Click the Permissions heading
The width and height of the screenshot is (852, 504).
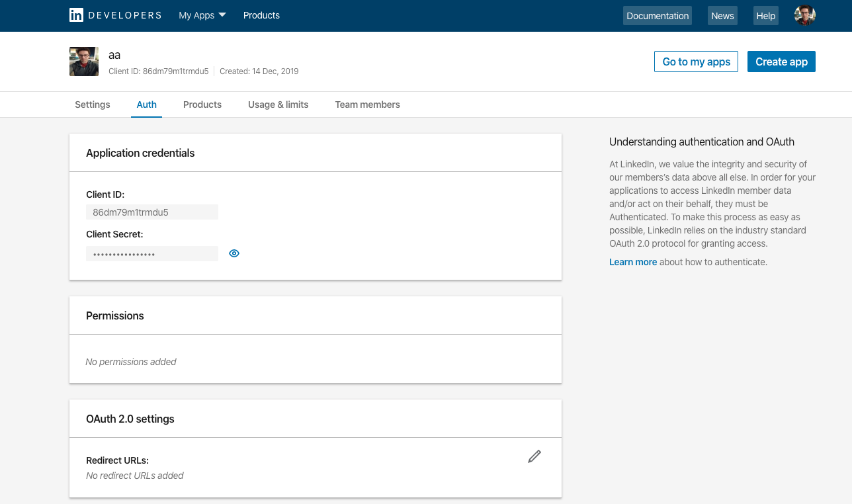(115, 315)
